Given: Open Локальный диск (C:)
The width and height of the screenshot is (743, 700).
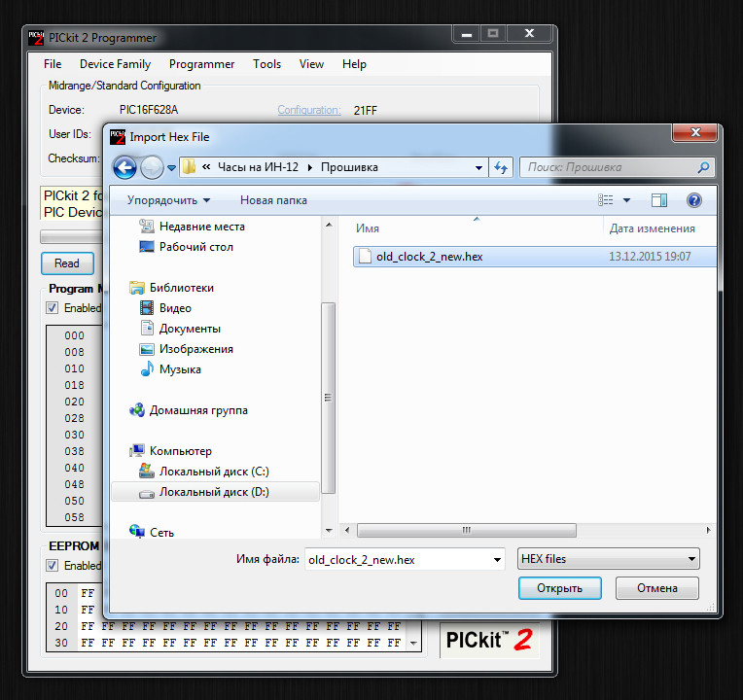Looking at the screenshot, I should point(214,472).
